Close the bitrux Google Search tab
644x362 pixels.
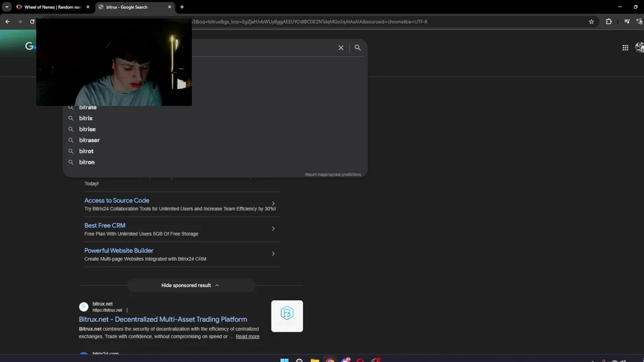pyautogui.click(x=170, y=7)
